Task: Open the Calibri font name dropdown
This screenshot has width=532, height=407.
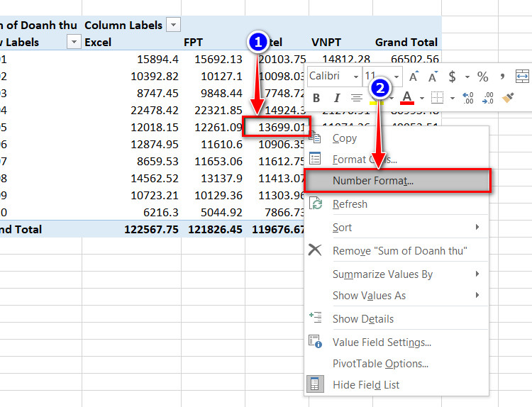Action: [356, 77]
